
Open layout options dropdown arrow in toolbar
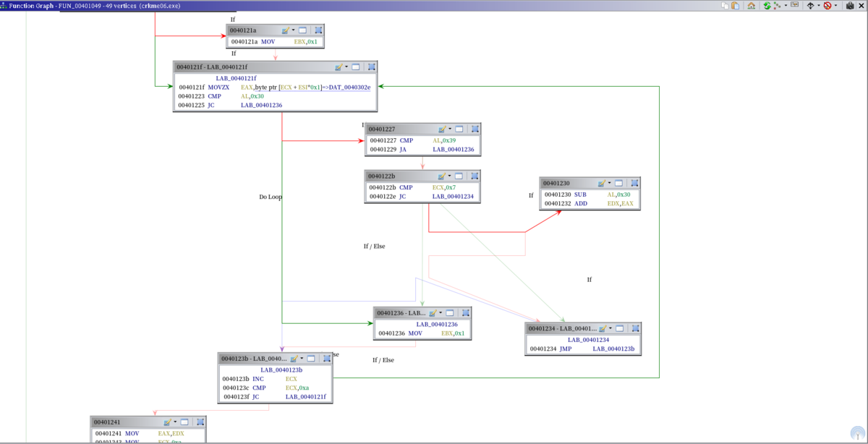point(786,5)
